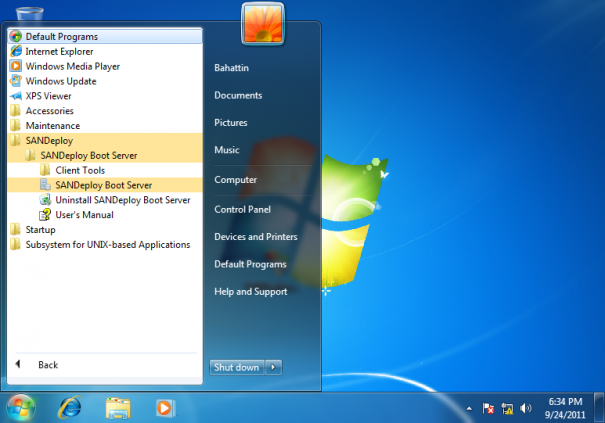
Task: Click the SANDeploy Boot Server application icon
Action: pyautogui.click(x=45, y=185)
